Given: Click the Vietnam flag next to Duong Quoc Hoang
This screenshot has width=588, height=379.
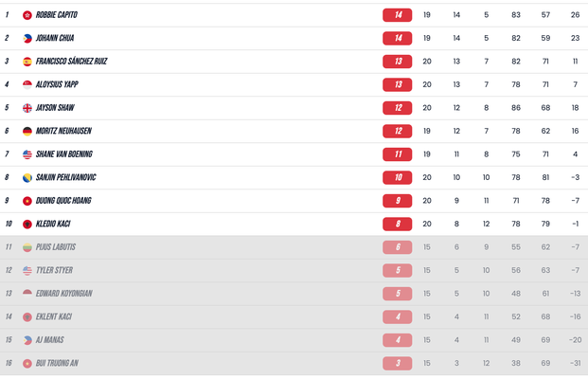Looking at the screenshot, I should 27,201.
